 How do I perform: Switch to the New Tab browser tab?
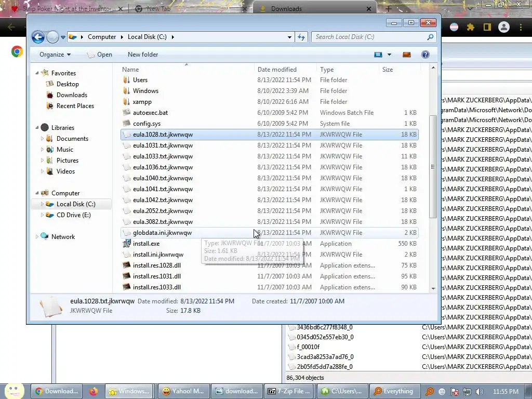click(x=190, y=9)
